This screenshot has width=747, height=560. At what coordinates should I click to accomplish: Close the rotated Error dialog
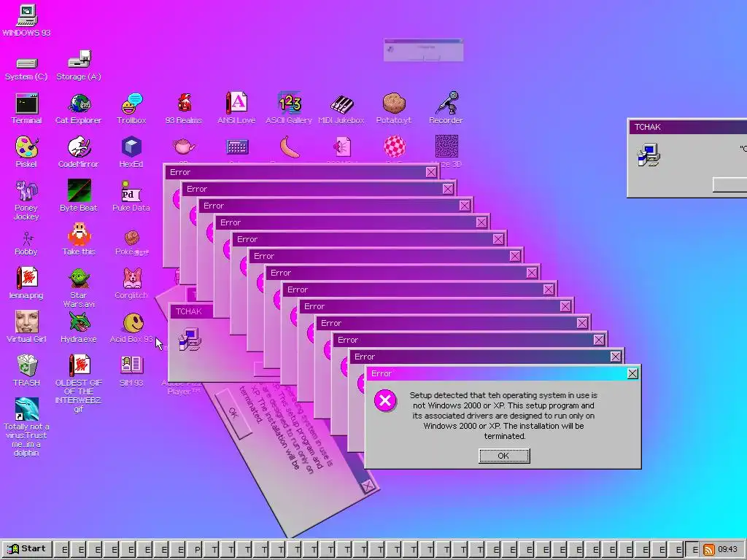pyautogui.click(x=368, y=486)
